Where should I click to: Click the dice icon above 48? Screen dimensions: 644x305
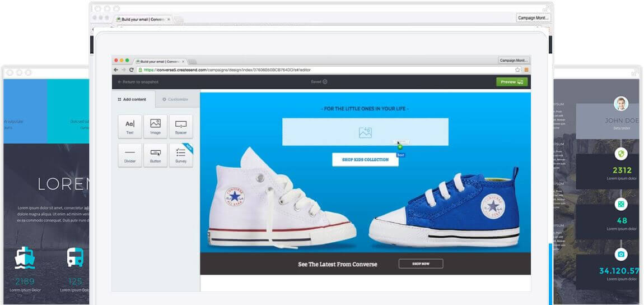pyautogui.click(x=621, y=204)
